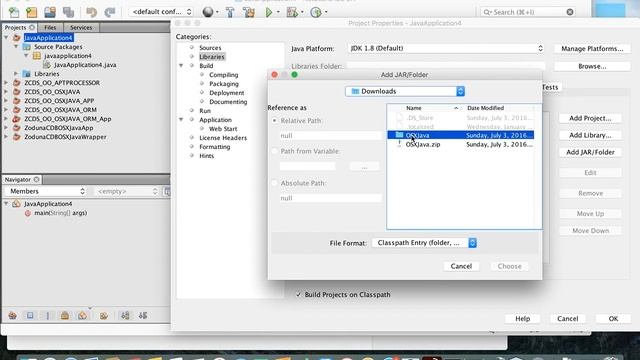Viewport: 640px width, 360px height.
Task: Select the Absolute Path radio button
Action: [x=274, y=183]
